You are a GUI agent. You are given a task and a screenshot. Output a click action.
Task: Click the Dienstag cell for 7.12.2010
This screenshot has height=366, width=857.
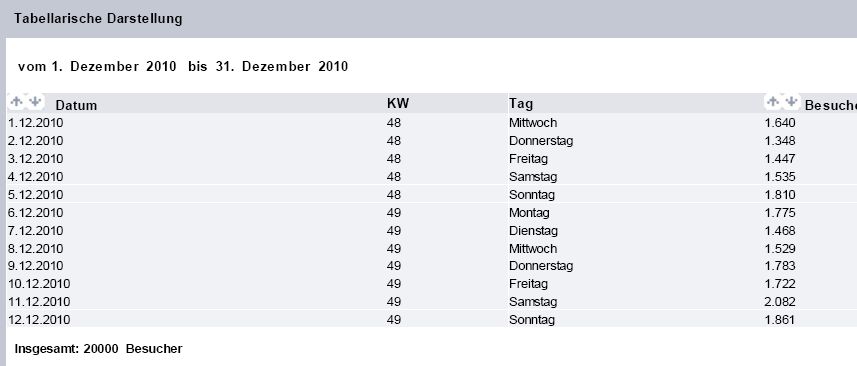coord(533,231)
